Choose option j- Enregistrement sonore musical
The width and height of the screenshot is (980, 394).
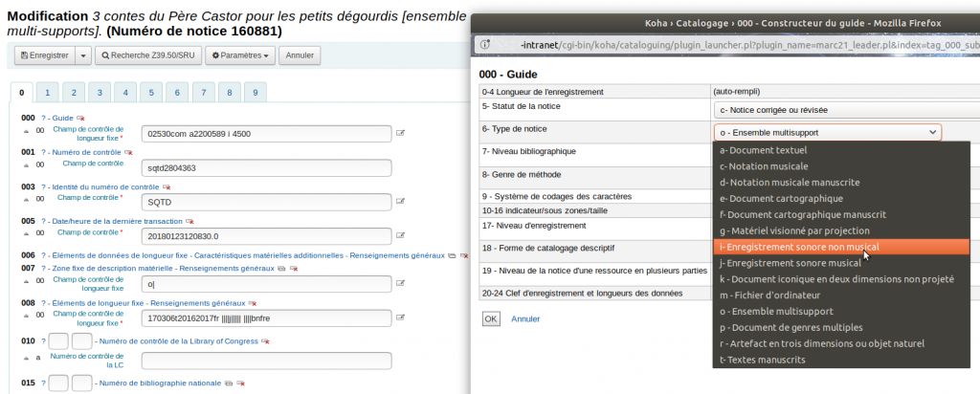[841, 263]
